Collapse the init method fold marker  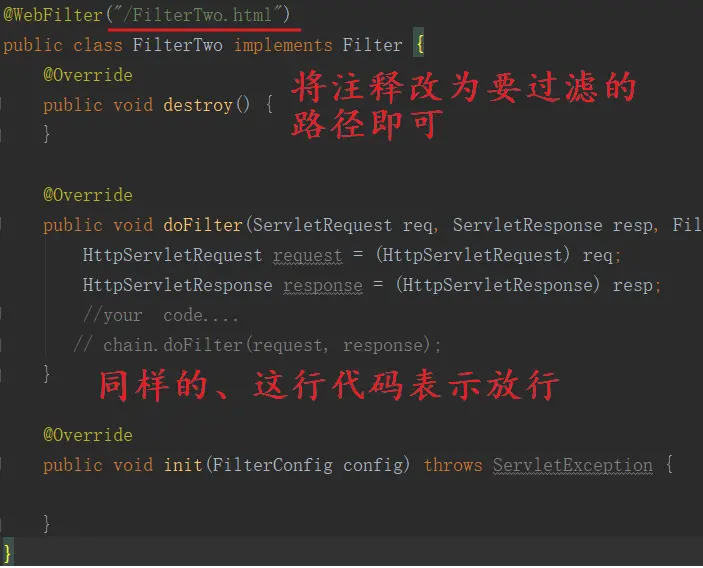tap(1, 465)
